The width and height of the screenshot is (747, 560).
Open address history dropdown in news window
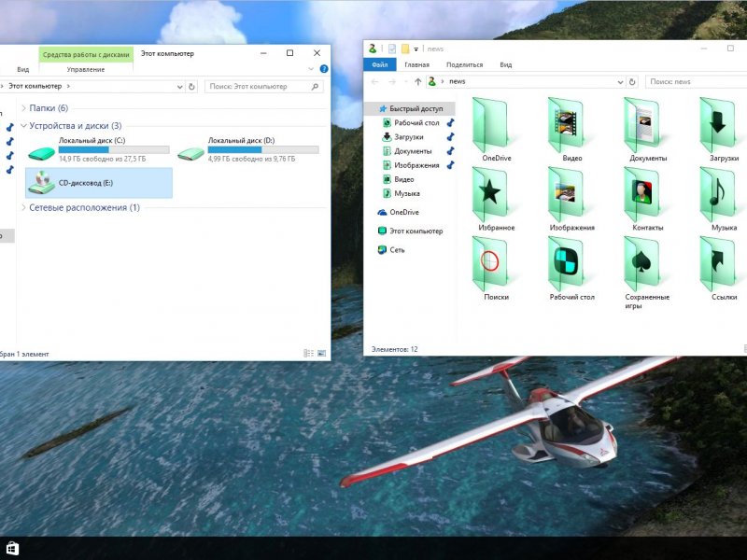620,82
